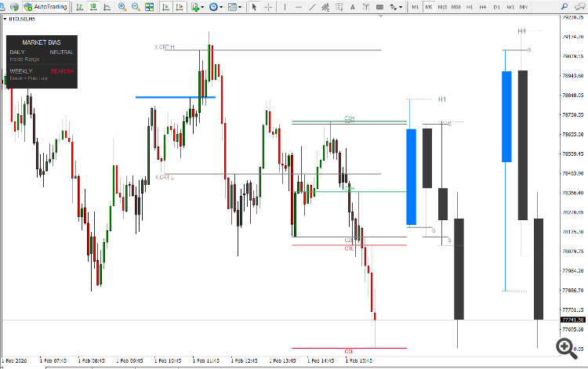This screenshot has width=588, height=369.
Task: Click the 'H1' candle projection label
Action: pyautogui.click(x=442, y=99)
